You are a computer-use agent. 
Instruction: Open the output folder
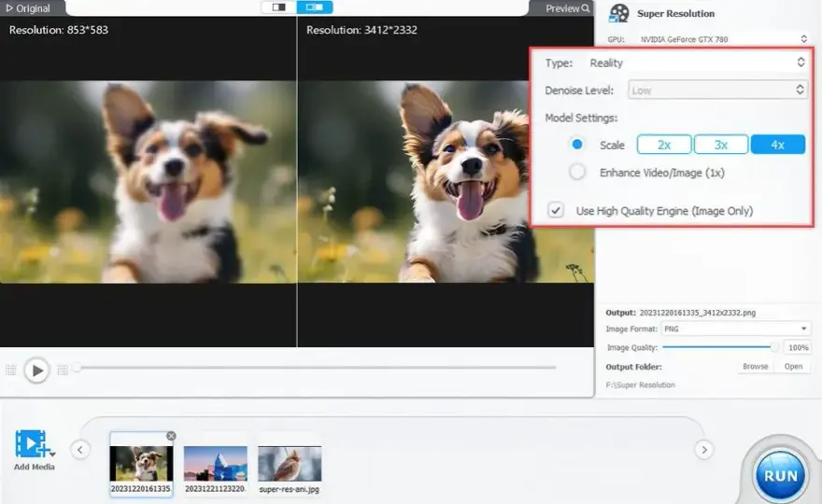coord(793,366)
